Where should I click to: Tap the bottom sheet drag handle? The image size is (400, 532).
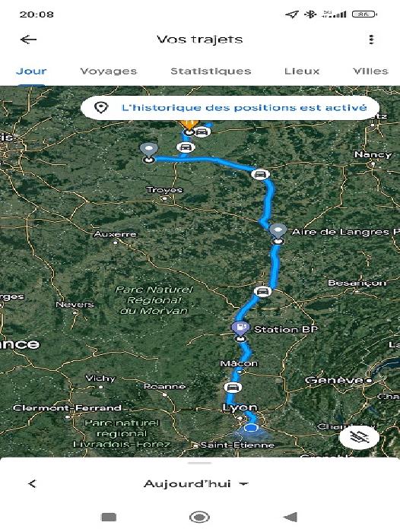coord(200,463)
